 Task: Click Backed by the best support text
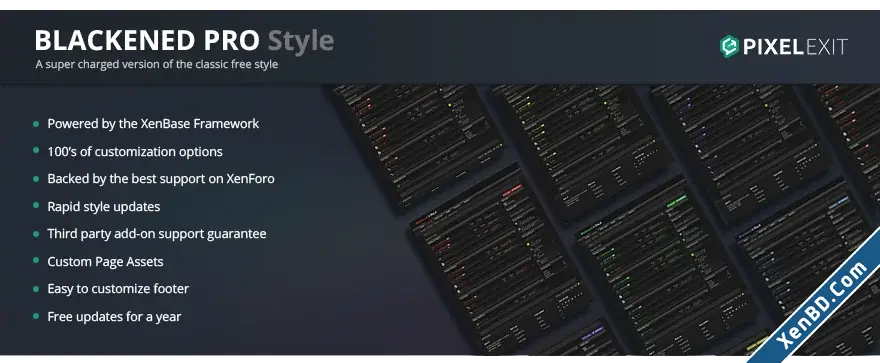click(x=161, y=179)
